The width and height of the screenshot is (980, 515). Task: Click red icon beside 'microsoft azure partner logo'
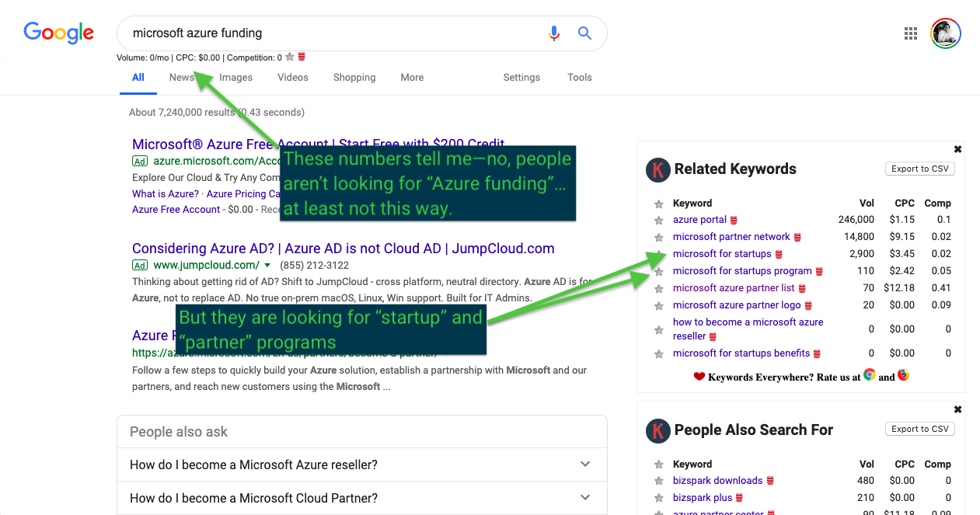[808, 306]
